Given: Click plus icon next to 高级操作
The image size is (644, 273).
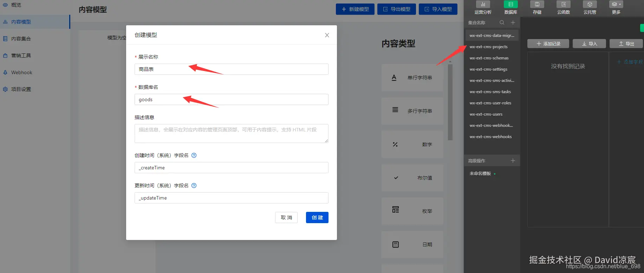Looking at the screenshot, I should [513, 161].
